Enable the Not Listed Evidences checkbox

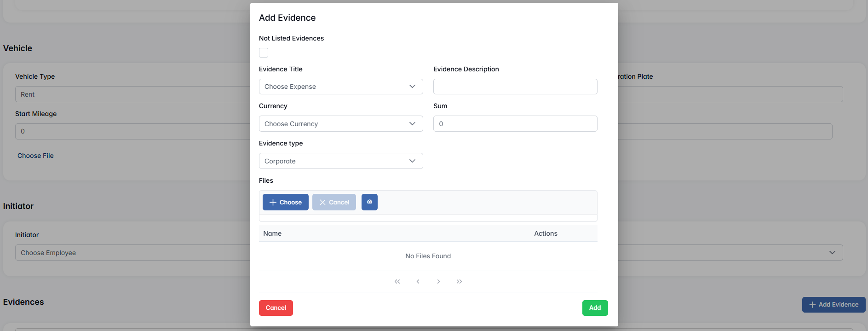click(264, 53)
